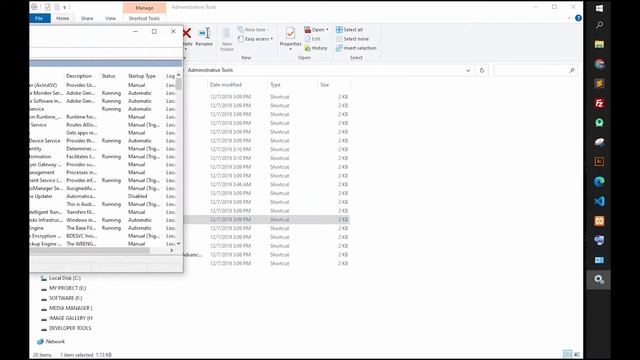This screenshot has width=640, height=360.
Task: Select the IMAGE GALLERY drive
Action: tap(70, 318)
